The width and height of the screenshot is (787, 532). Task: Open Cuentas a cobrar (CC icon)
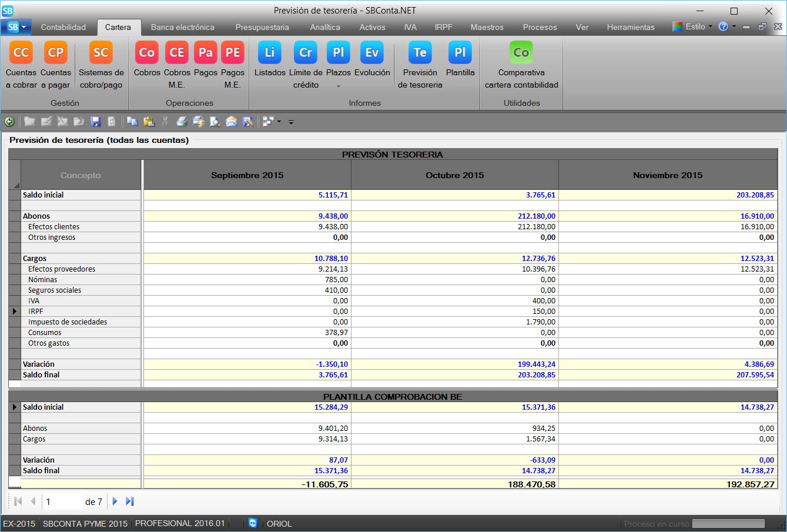(x=21, y=53)
